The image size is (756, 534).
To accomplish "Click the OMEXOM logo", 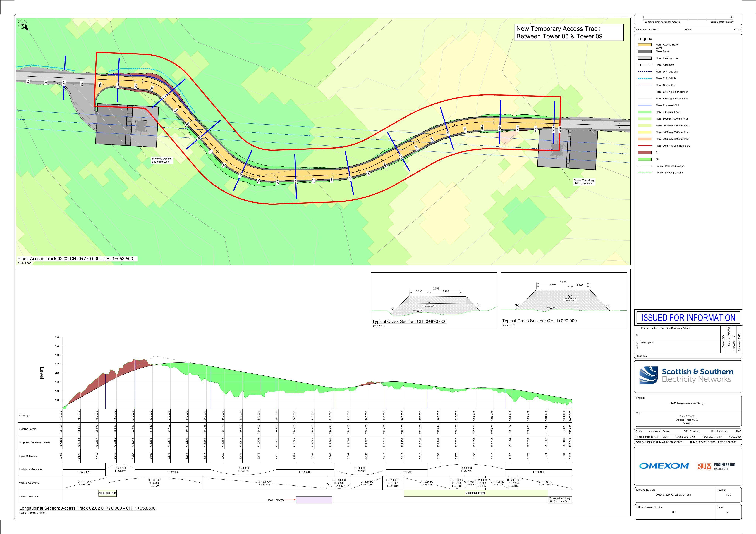I will click(x=664, y=466).
